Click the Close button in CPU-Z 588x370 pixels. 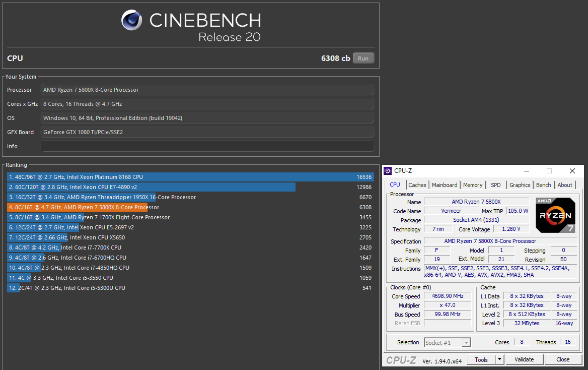click(x=562, y=359)
